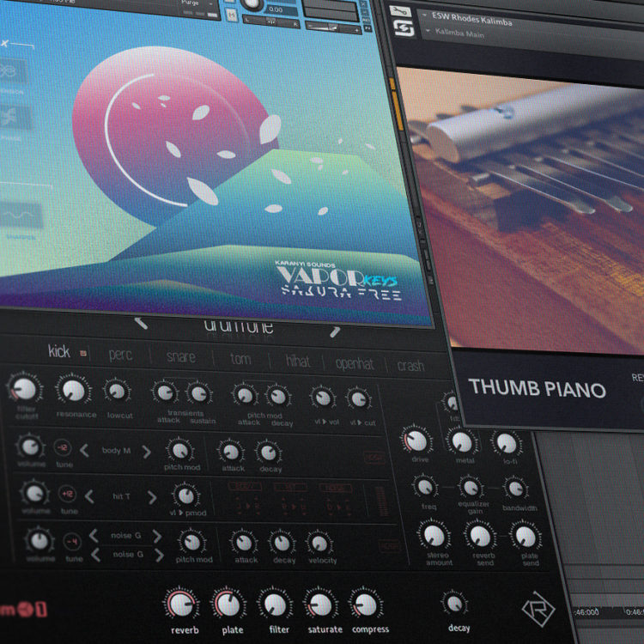644x644 pixels.
Task: Click the -4 tune value for noise G
Action: click(x=72, y=542)
